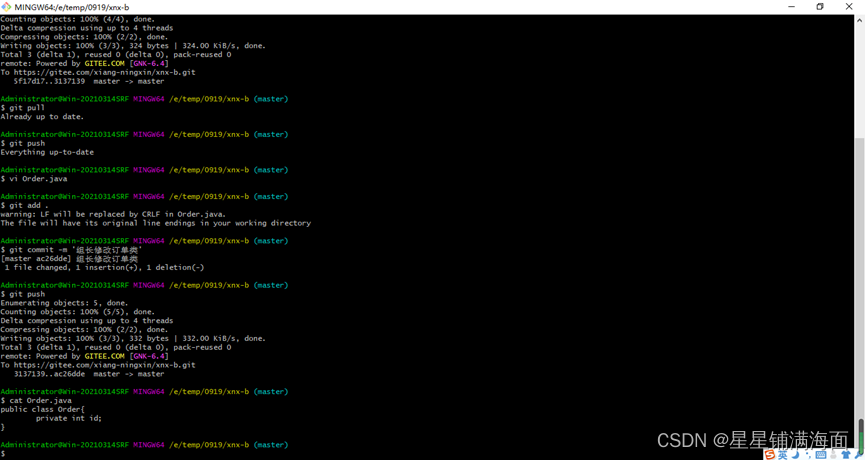
Task: Close the MINGW64 terminal window
Action: (x=850, y=7)
